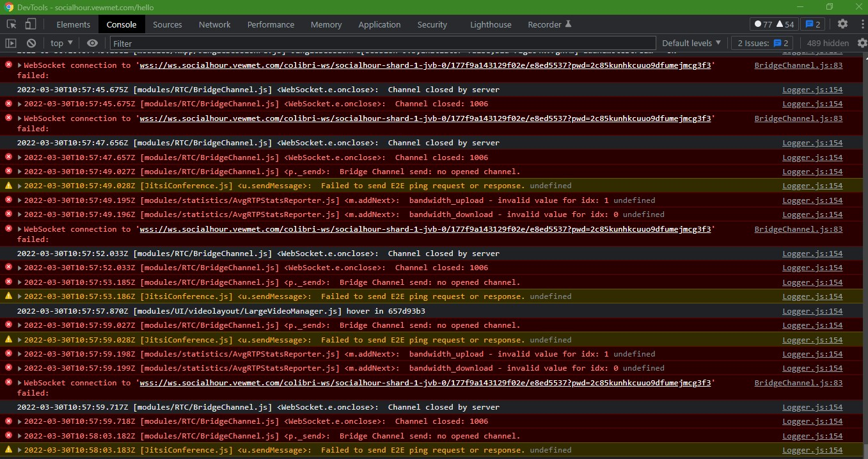
Task: Create a live expression with the eye icon
Action: pos(92,43)
